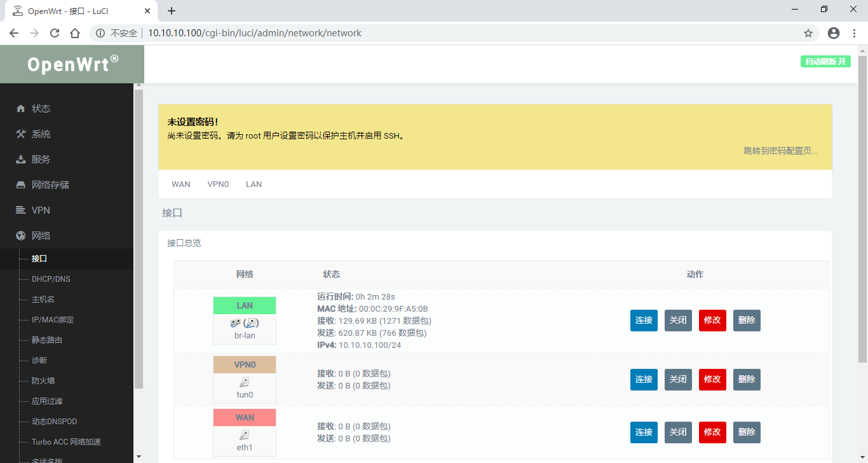Click 关闭 button for LAN
868x463 pixels.
(x=678, y=321)
